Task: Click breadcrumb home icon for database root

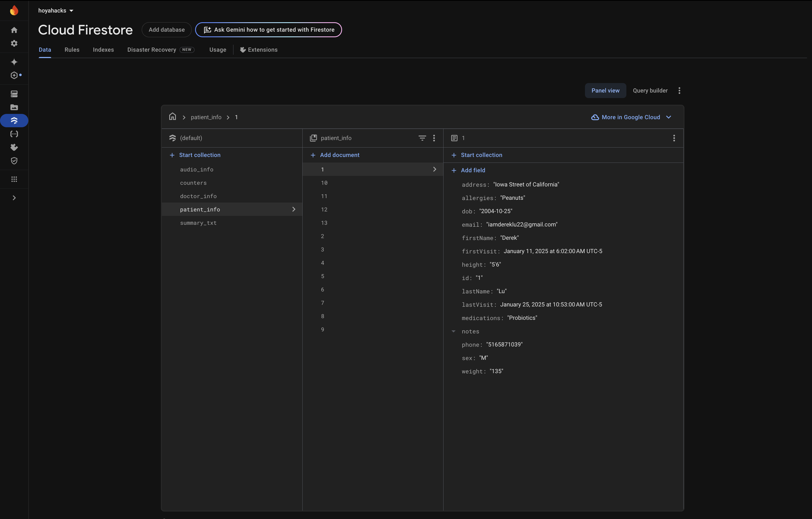Action: pyautogui.click(x=172, y=117)
